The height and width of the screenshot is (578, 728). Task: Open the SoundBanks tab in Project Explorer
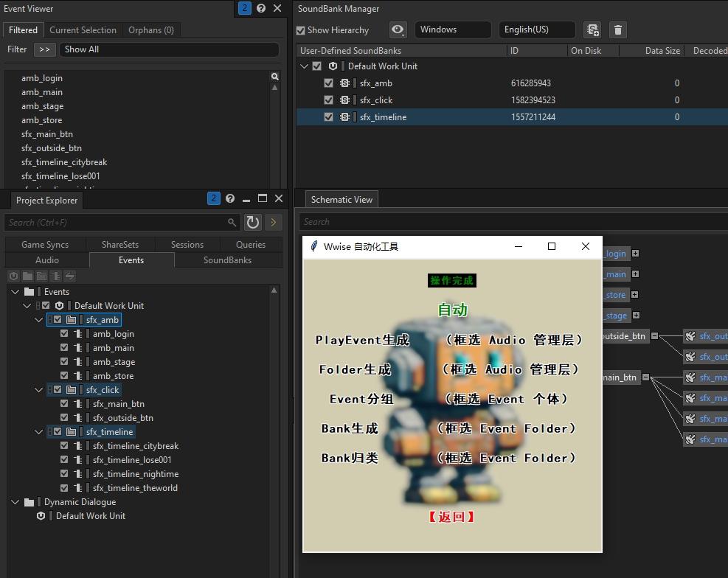pyautogui.click(x=227, y=260)
